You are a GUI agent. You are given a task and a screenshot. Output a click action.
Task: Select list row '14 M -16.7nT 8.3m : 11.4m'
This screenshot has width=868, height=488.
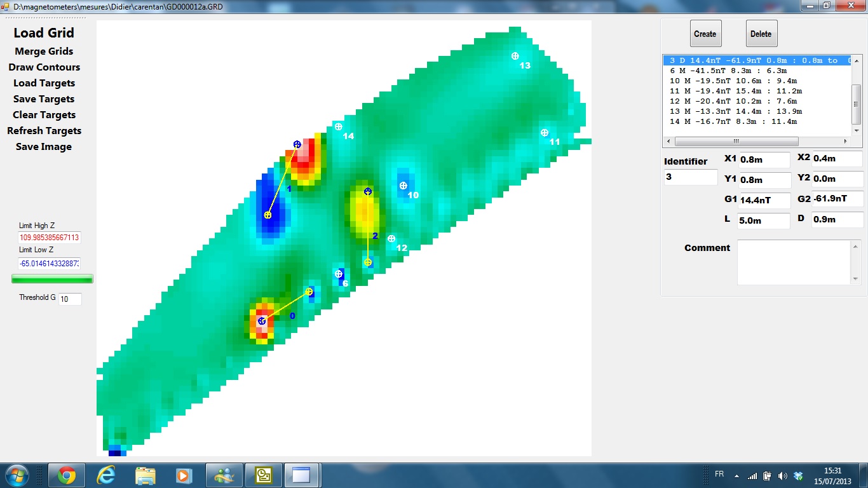point(757,121)
